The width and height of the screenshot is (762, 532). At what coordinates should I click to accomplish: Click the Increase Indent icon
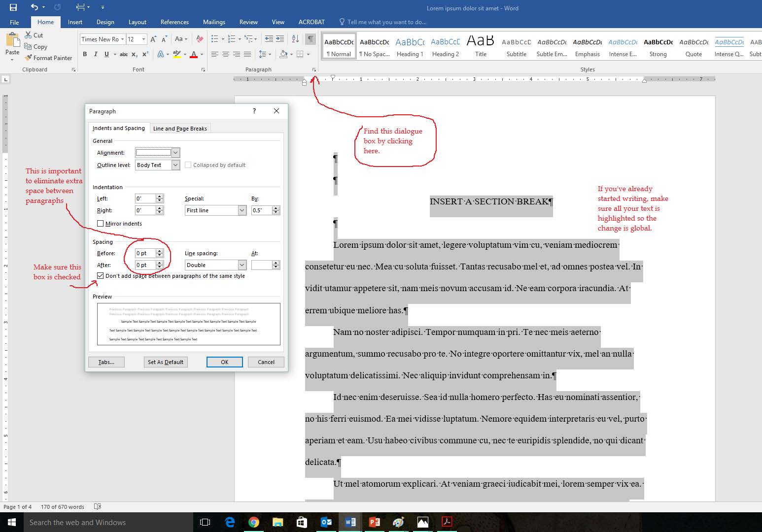pos(279,39)
